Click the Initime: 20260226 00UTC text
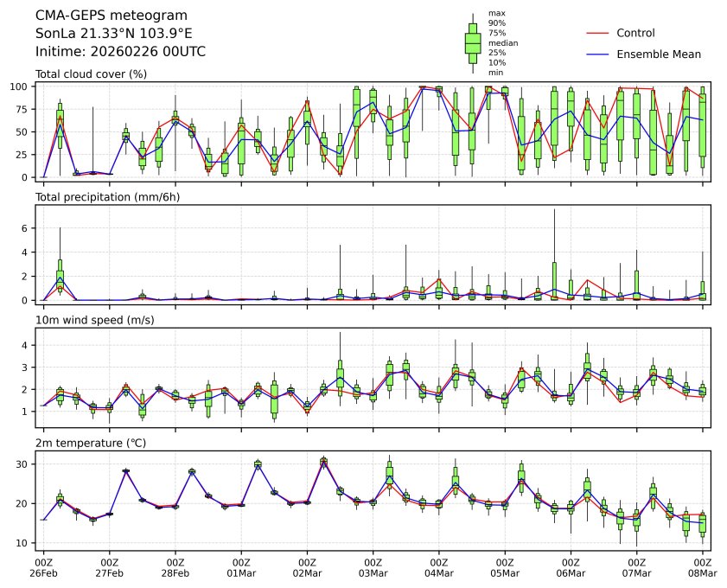Screen dimensions: 727x588 tap(120, 52)
